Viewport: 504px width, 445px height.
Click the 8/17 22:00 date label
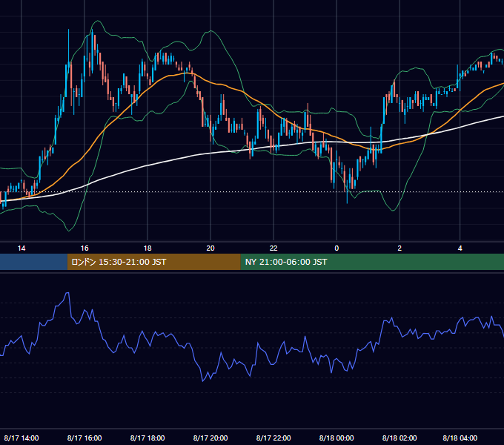pos(273,438)
